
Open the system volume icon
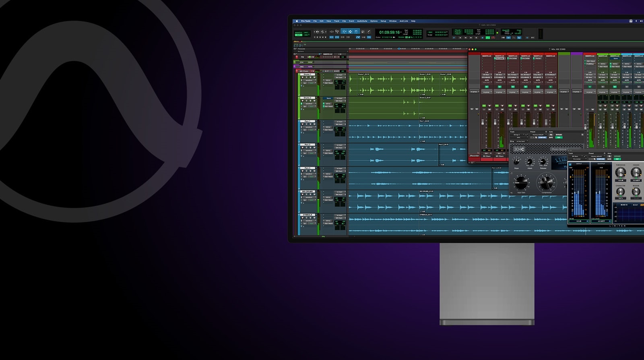(641, 21)
